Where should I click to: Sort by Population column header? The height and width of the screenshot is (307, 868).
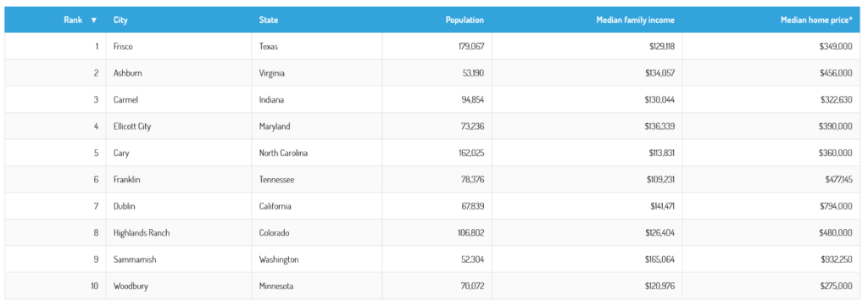click(x=465, y=20)
